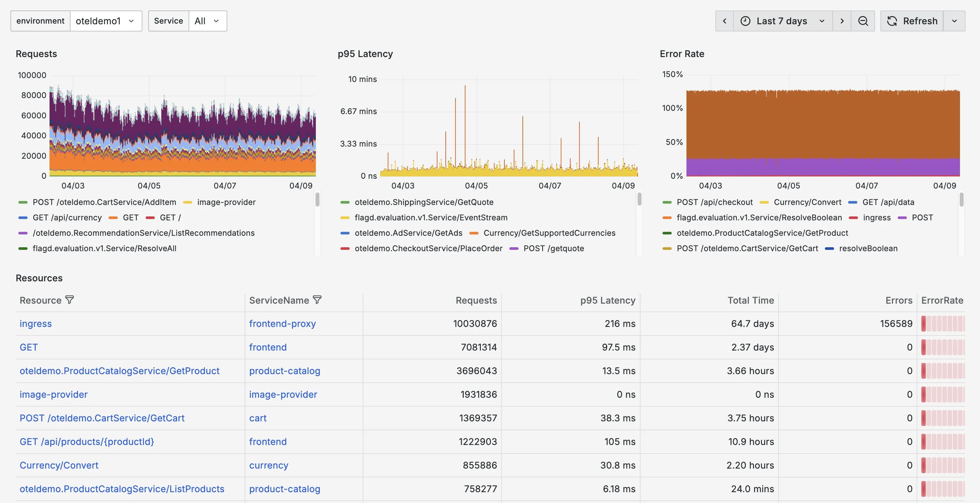Expand the Last 7 days time range dropdown
This screenshot has height=503, width=980.
click(x=821, y=21)
